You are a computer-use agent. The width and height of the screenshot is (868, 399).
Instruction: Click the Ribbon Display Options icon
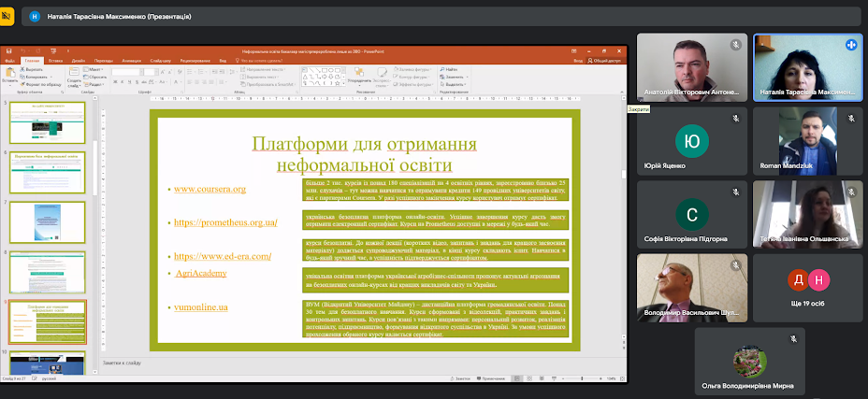(574, 50)
